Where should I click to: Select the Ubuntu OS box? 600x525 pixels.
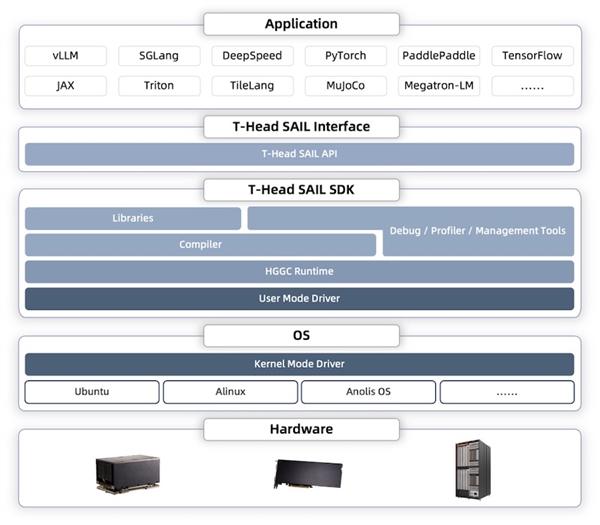tap(92, 392)
